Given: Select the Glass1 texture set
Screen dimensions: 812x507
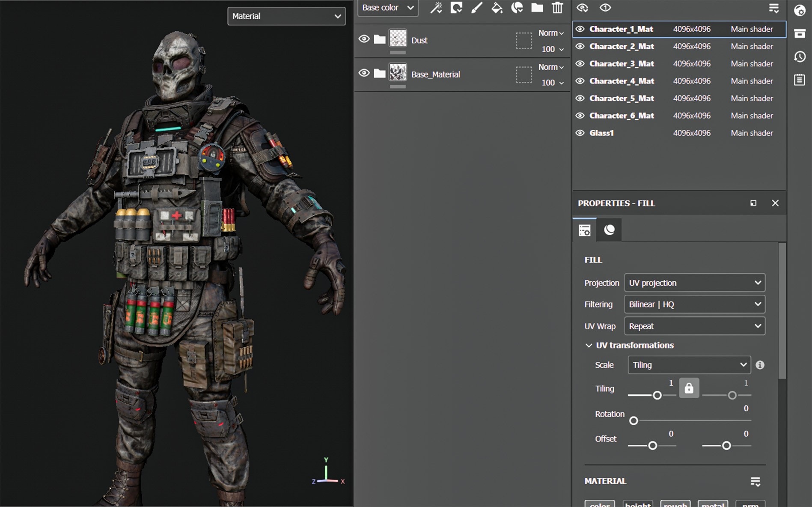Looking at the screenshot, I should (601, 133).
